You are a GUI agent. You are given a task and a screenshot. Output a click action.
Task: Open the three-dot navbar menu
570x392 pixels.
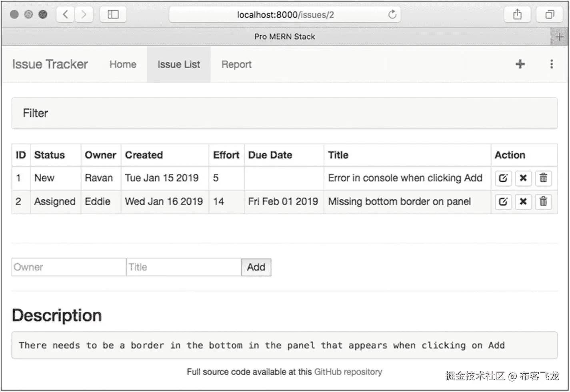click(x=552, y=64)
